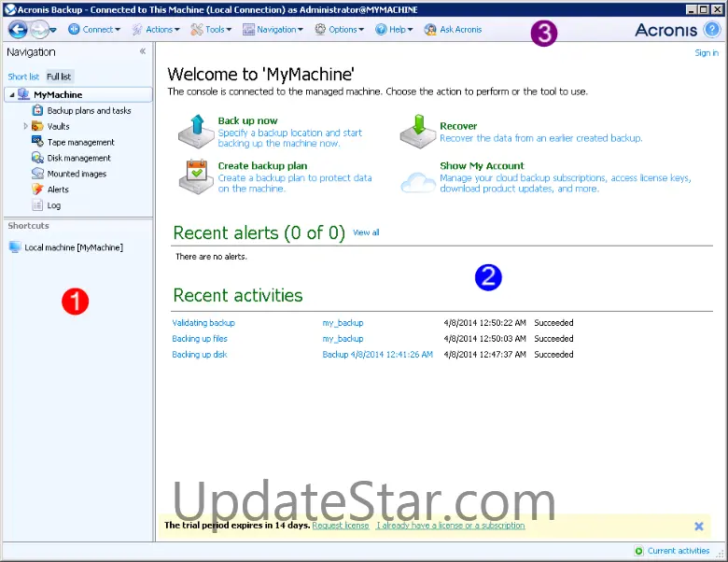Click the Ask Acronis person icon
The image size is (728, 562).
coord(430,29)
